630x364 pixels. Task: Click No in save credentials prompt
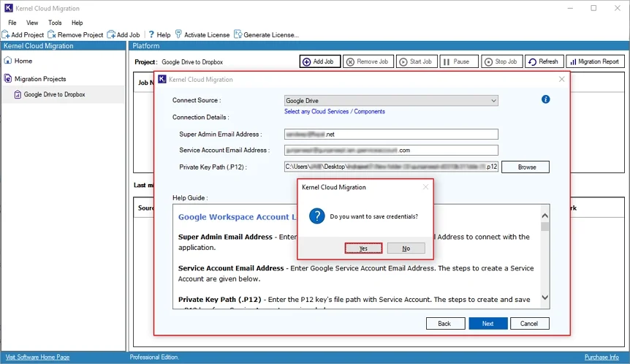406,249
